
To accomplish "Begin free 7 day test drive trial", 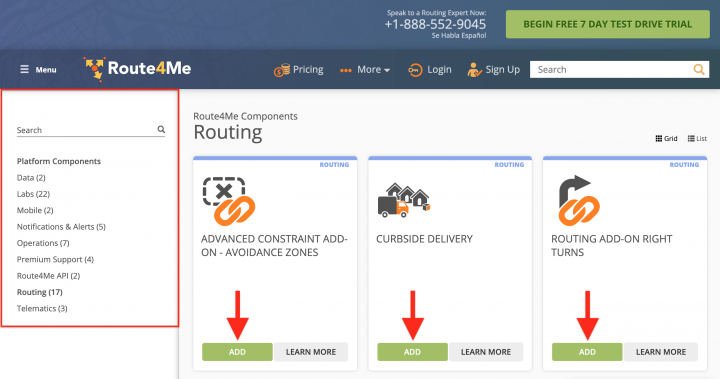I will [608, 24].
